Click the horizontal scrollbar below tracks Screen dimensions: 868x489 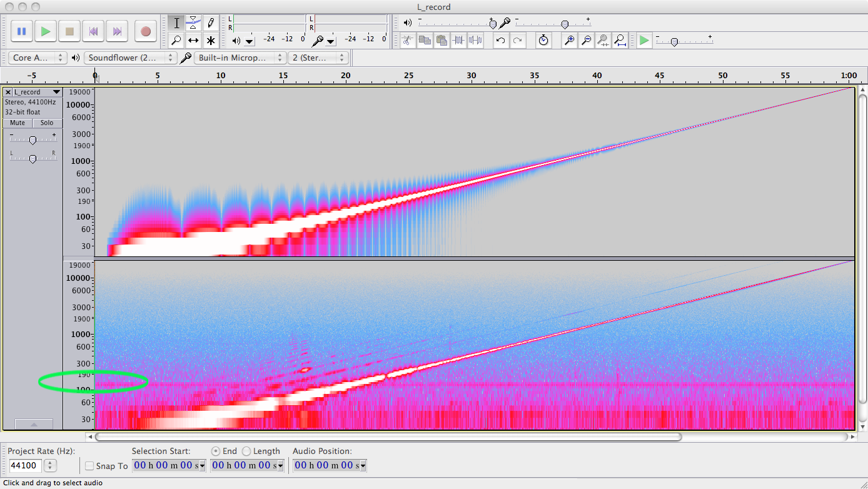[x=388, y=436]
